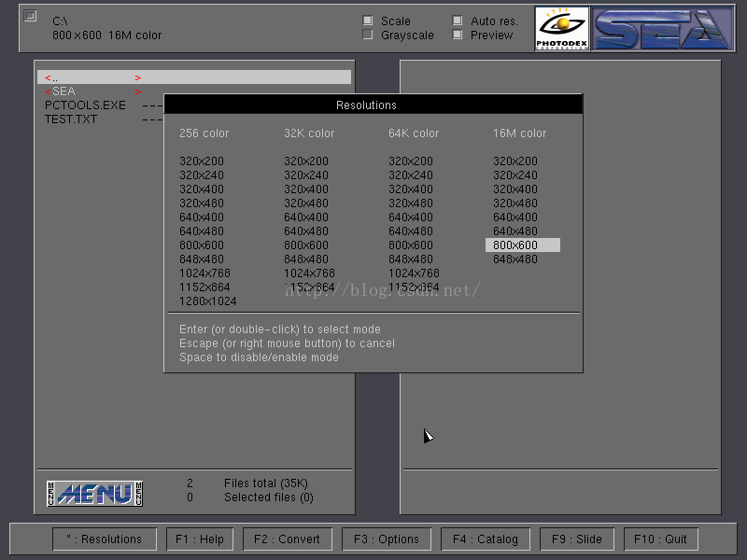Click the 16M color column header
Image resolution: width=747 pixels, height=560 pixels.
[x=520, y=133]
